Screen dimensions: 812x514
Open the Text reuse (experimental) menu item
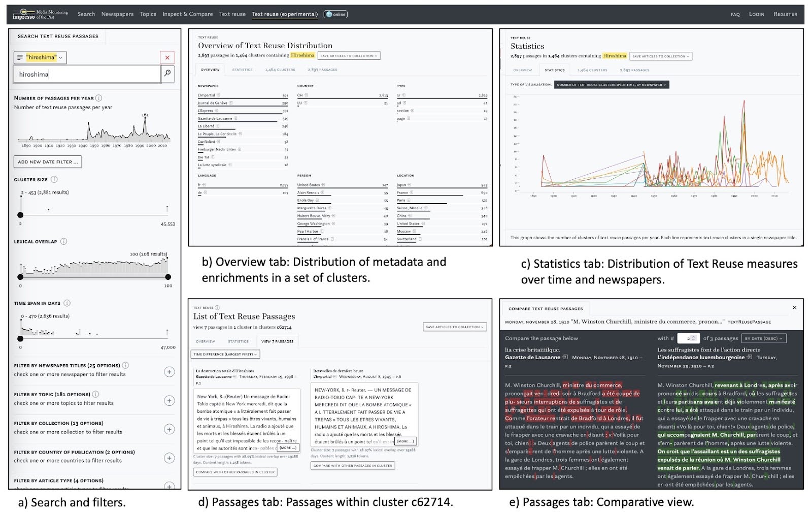pos(285,14)
